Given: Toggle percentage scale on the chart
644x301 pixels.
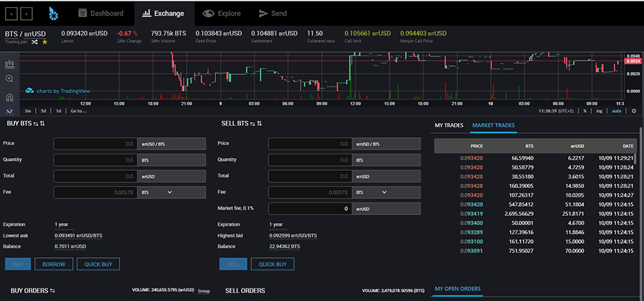Looking at the screenshot, I should (x=585, y=111).
